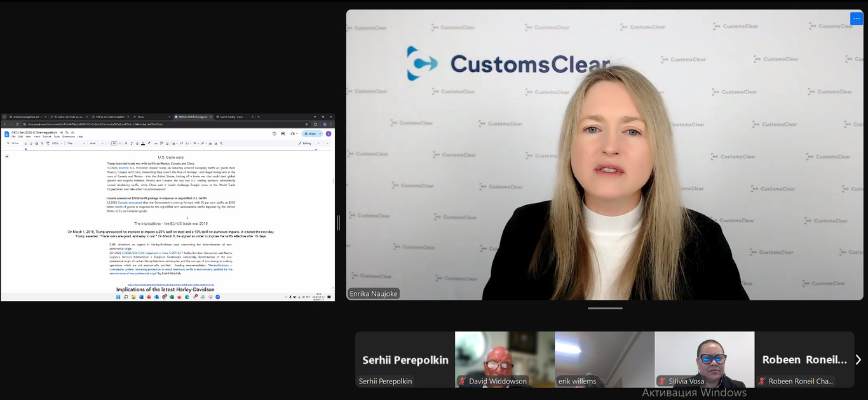Open the Arial font dropdown
This screenshot has height=400, width=868.
pos(97,143)
